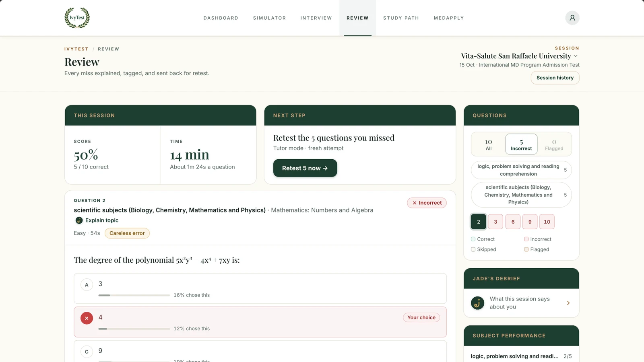Click the 50% score value
Viewport: 644px width, 362px height.
[x=86, y=155]
